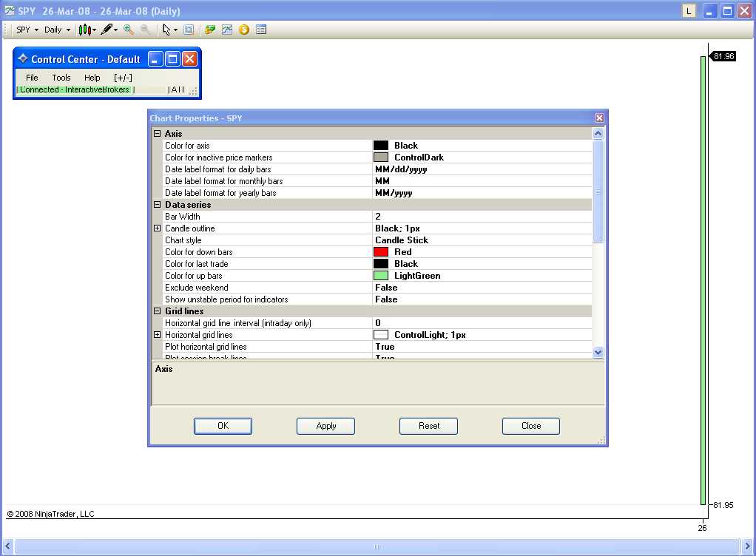Image resolution: width=756 pixels, height=556 pixels.
Task: Click the Red swatch for down bars
Action: pos(381,251)
